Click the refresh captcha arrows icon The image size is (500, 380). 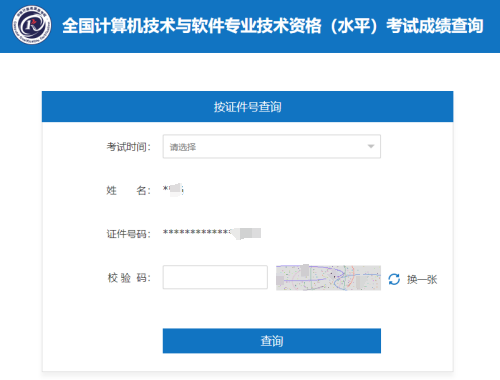tap(394, 279)
